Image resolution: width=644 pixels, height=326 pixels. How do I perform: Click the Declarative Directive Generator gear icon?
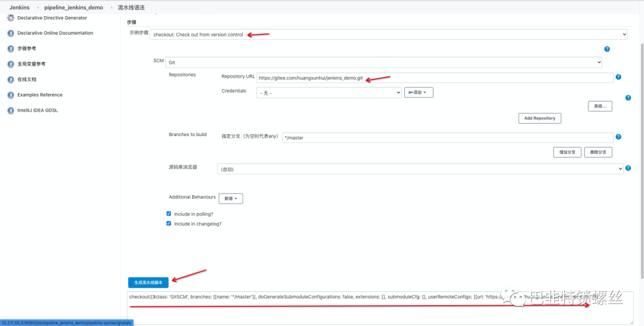click(x=10, y=18)
